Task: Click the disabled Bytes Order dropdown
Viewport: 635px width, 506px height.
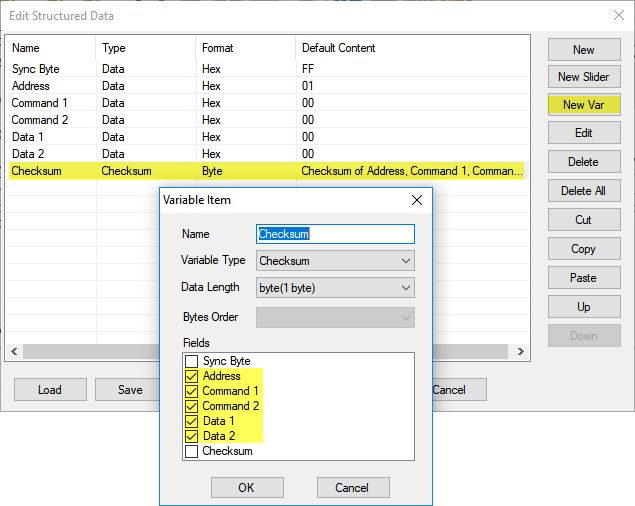Action: tap(335, 317)
